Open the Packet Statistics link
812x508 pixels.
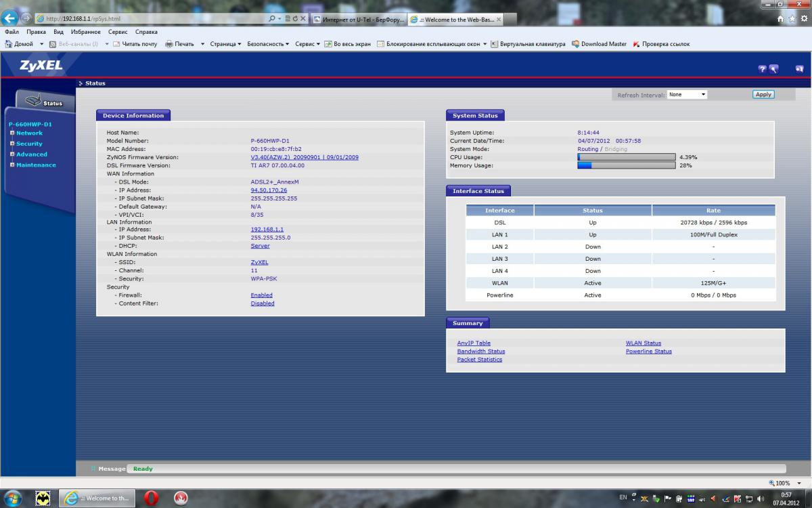click(479, 360)
